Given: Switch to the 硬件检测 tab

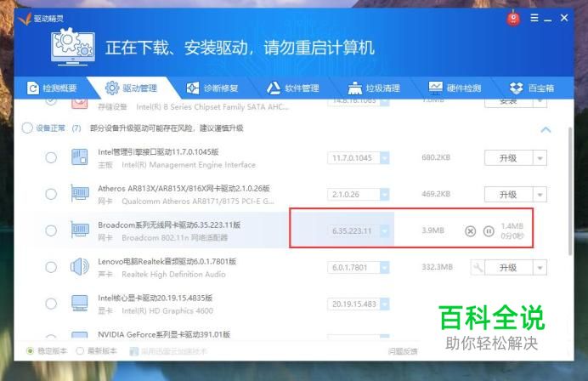Looking at the screenshot, I should point(455,88).
